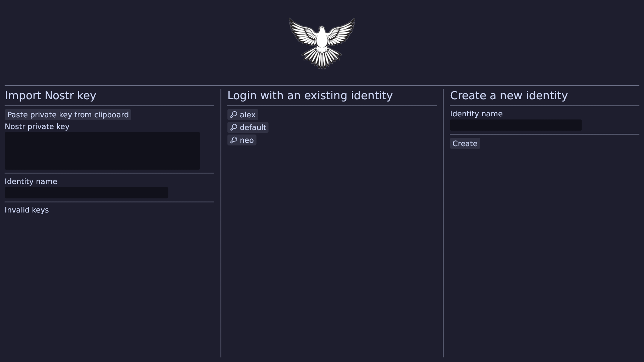Click the key icon beside neo
The height and width of the screenshot is (362, 644).
point(234,140)
